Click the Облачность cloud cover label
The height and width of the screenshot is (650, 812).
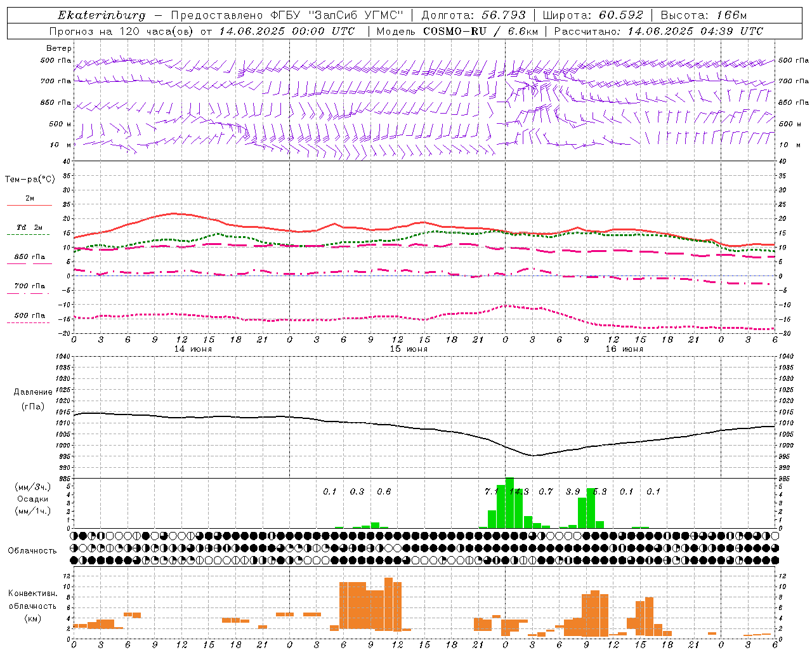tap(32, 551)
